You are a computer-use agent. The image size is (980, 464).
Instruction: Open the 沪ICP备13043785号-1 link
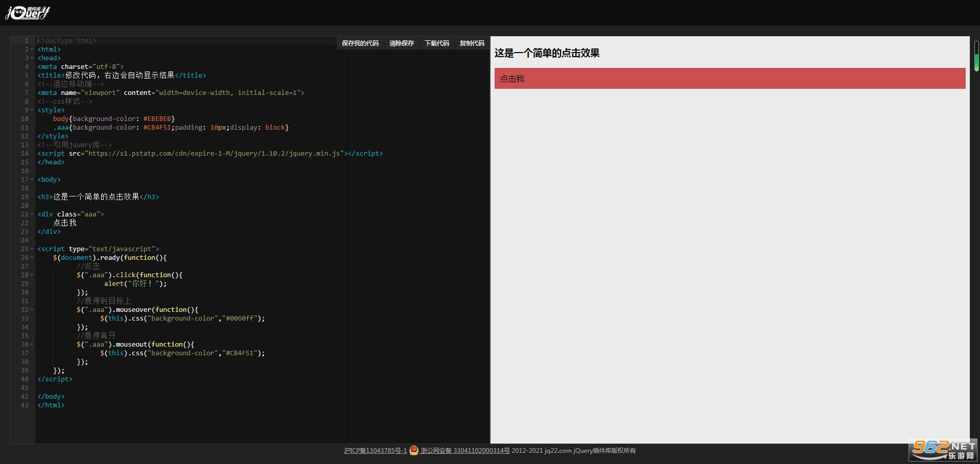tap(375, 451)
